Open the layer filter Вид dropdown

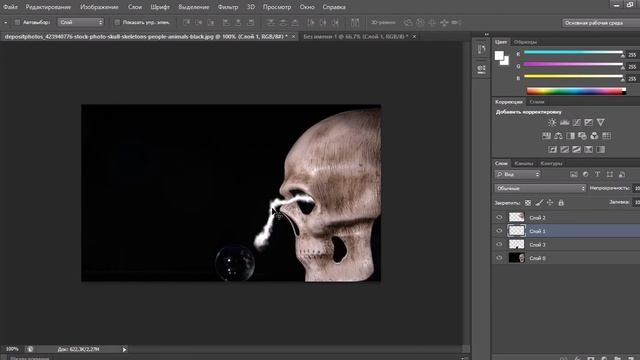[x=518, y=174]
